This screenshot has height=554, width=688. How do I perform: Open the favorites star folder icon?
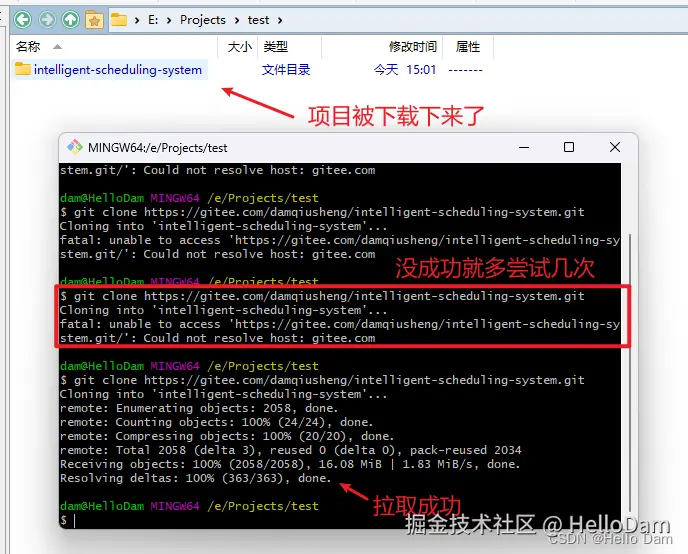click(94, 20)
